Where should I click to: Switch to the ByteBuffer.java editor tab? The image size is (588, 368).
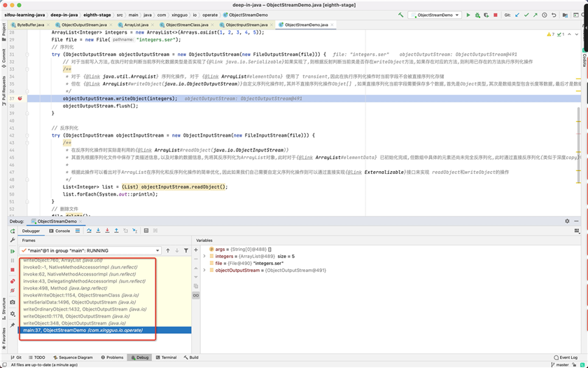(x=30, y=25)
